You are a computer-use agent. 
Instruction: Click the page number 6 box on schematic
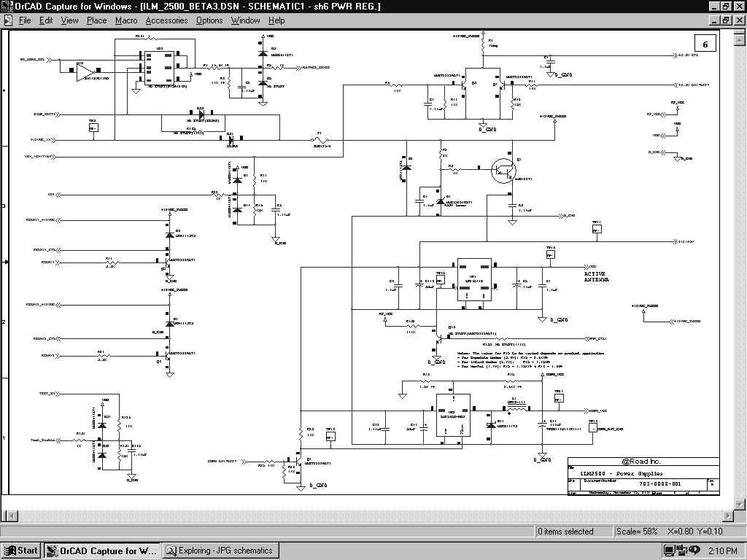point(705,44)
